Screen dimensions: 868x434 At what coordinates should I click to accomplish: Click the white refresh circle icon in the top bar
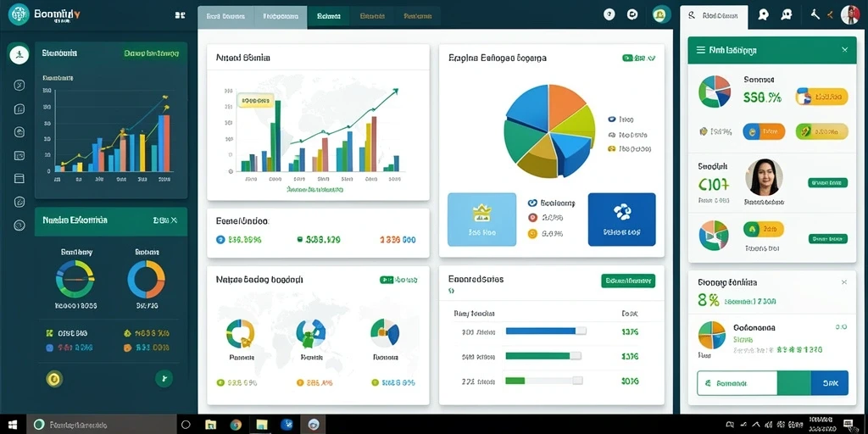632,15
